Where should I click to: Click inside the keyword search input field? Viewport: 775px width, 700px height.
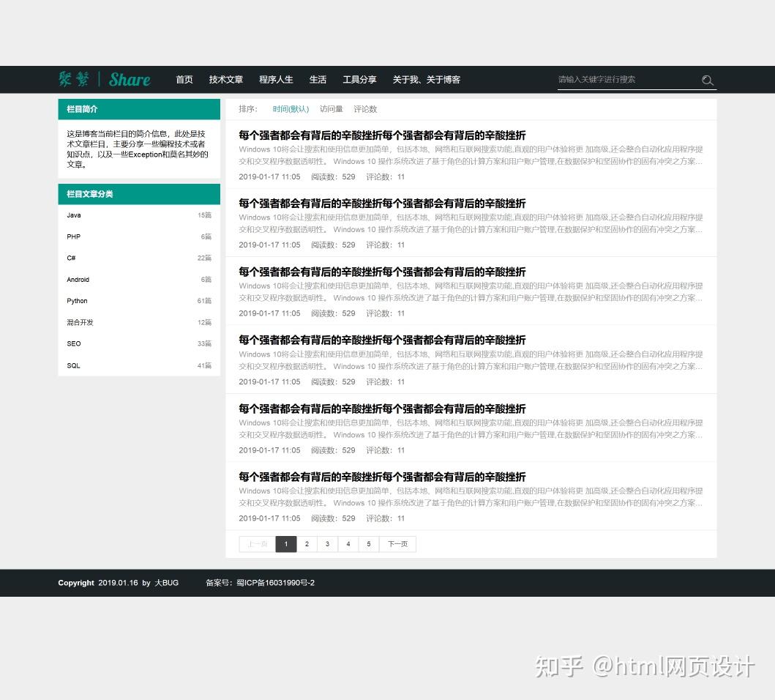(629, 79)
